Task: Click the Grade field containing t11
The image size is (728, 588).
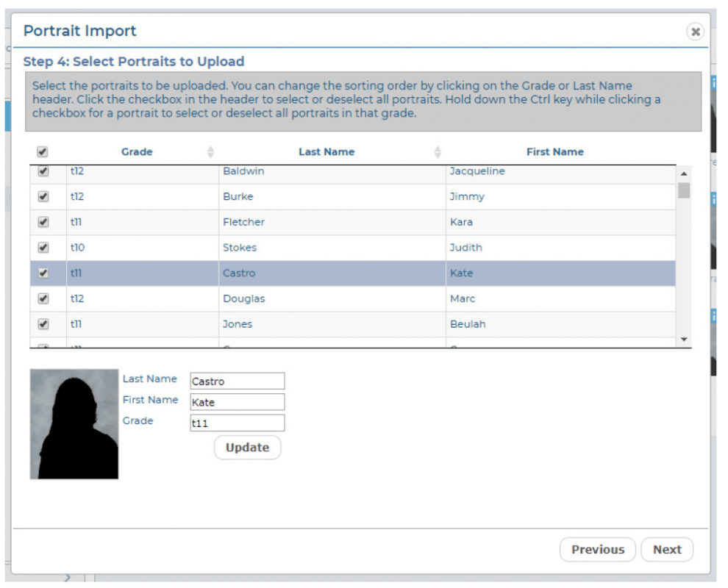Action: click(237, 423)
